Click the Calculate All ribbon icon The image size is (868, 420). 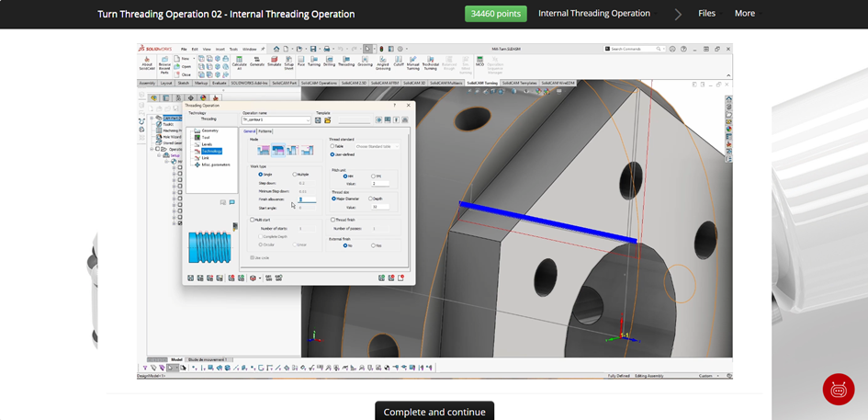coord(240,62)
